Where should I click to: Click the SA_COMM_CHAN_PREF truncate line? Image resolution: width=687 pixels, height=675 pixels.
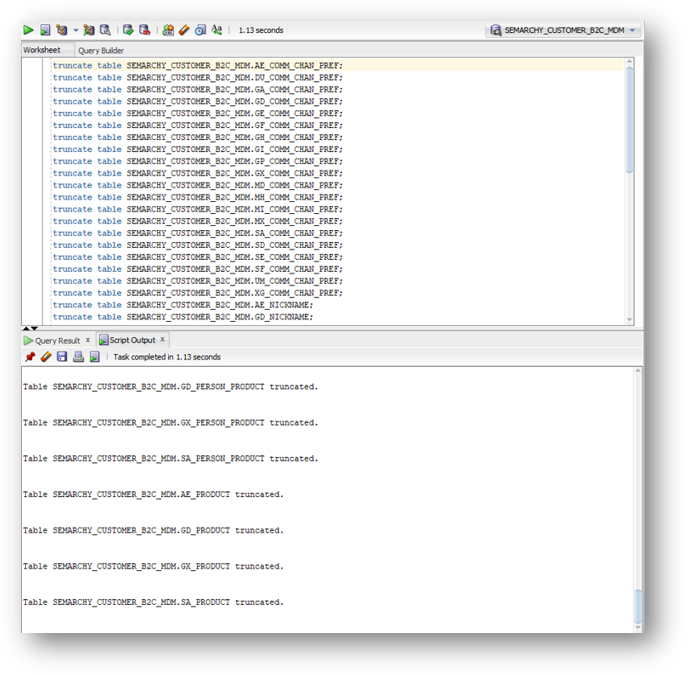point(198,233)
